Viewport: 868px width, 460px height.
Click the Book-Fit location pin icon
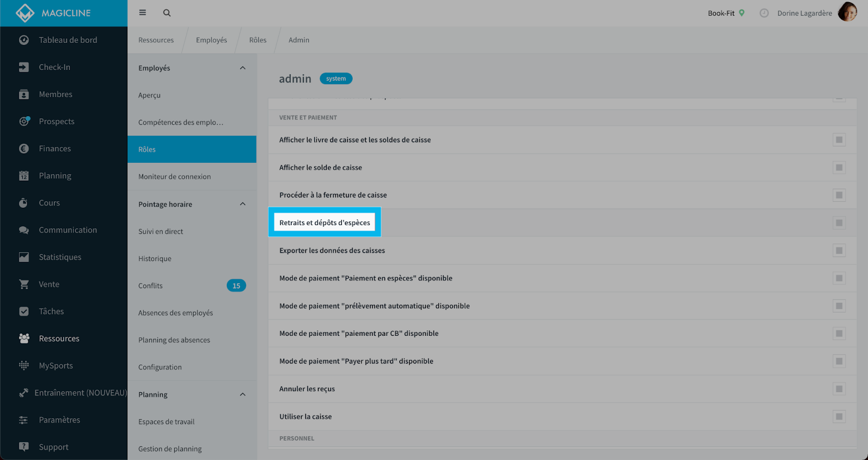click(742, 13)
